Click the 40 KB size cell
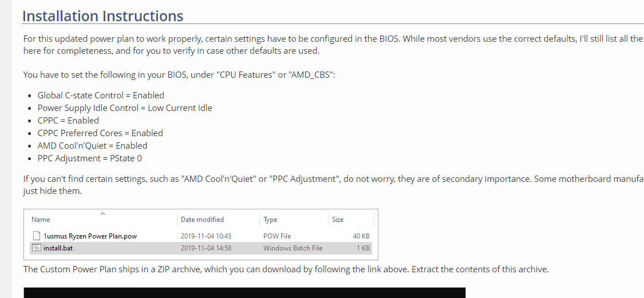The height and width of the screenshot is (298, 644). [x=361, y=236]
